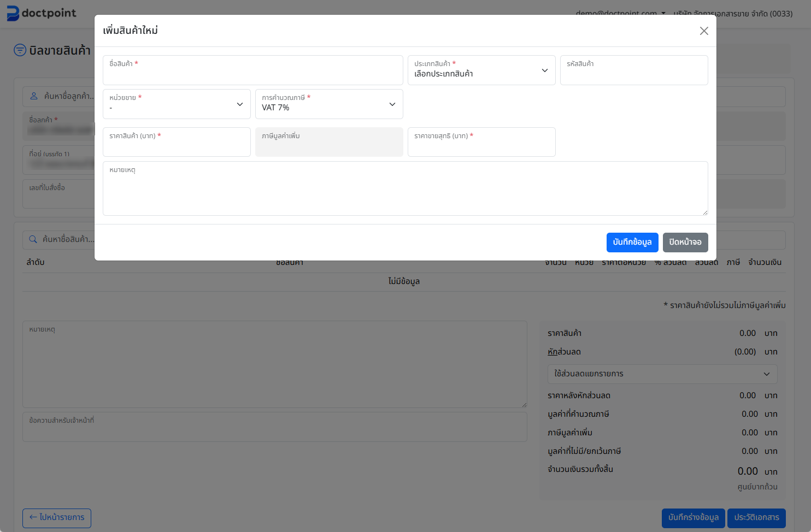Expand the ใช้ส่วนลดแยกรายการ discount dropdown
This screenshot has width=811, height=532.
tap(662, 374)
